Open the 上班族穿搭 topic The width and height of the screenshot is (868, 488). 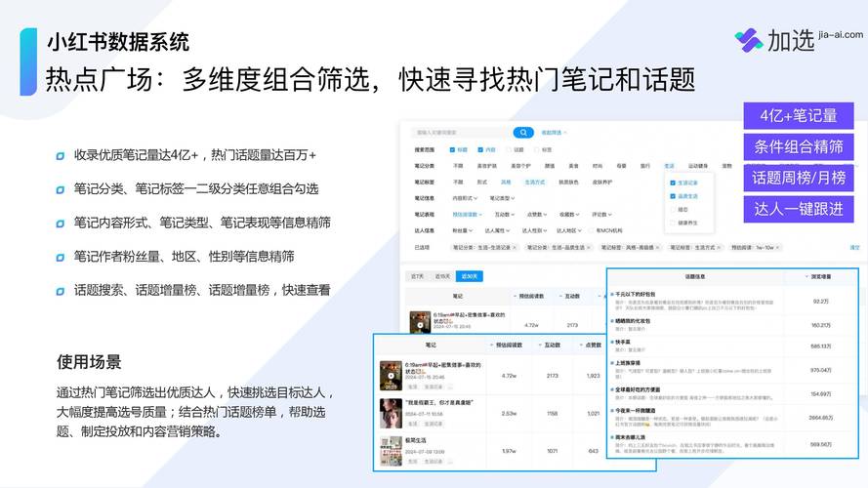click(x=627, y=363)
